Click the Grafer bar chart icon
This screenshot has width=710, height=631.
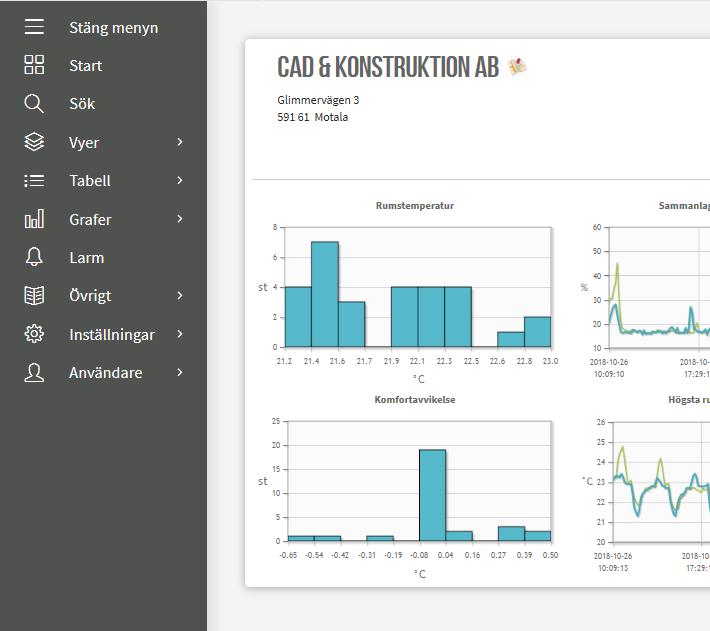pos(34,219)
